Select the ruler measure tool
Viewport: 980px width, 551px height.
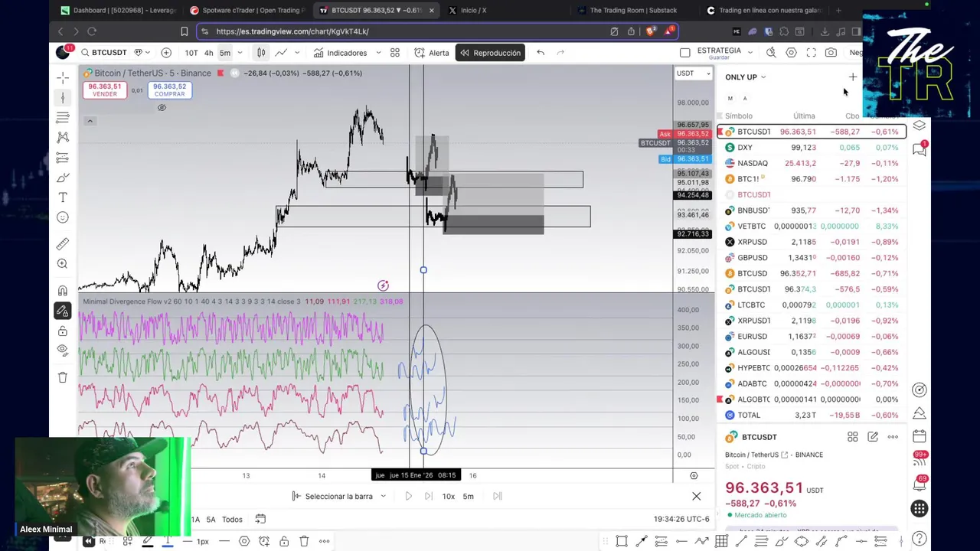click(63, 244)
